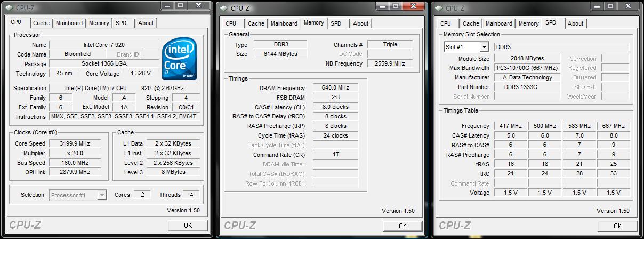Click the processor Name field Intel Core i7 920
This screenshot has height=280, width=644.
pos(104,45)
